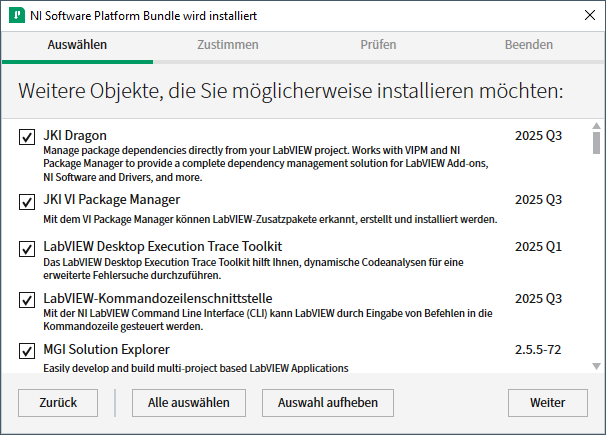This screenshot has height=435, width=606.
Task: Deselect LabVIEW Desktop Execution Trace Toolkit checkbox
Action: (x=27, y=248)
